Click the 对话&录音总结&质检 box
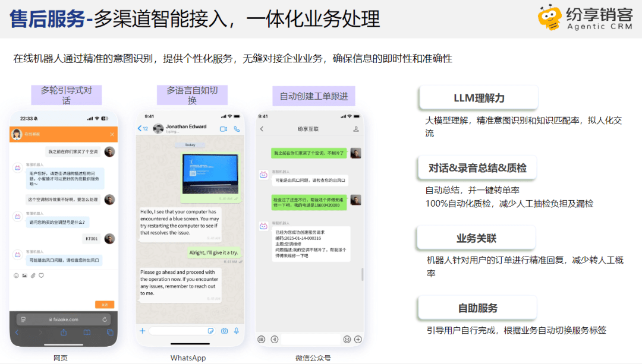Viewport: 642px width, 364px height. point(477,167)
